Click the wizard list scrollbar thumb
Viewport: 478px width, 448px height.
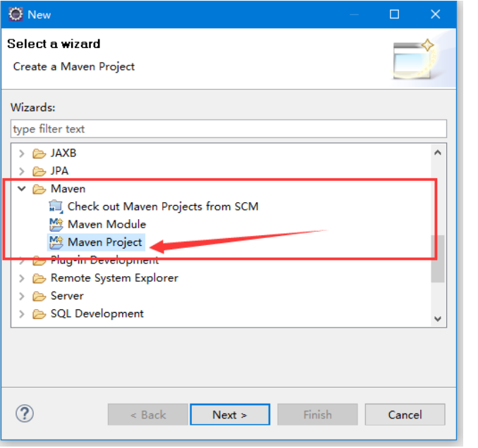click(x=438, y=259)
